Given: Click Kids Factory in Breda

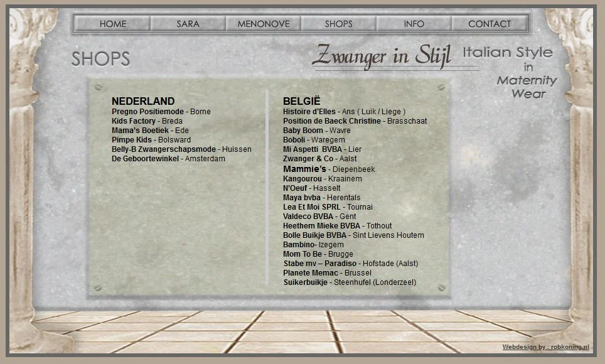Looking at the screenshot, I should click(x=147, y=121).
